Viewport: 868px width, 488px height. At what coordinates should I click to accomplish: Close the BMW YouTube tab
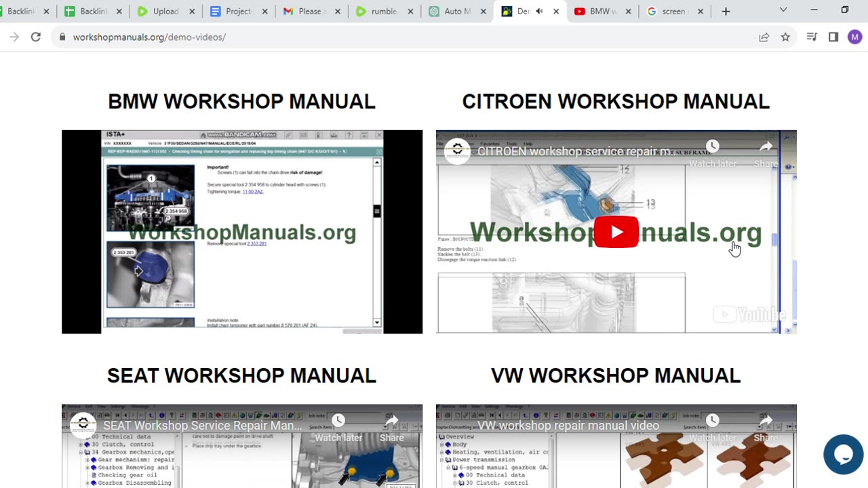coord(628,11)
